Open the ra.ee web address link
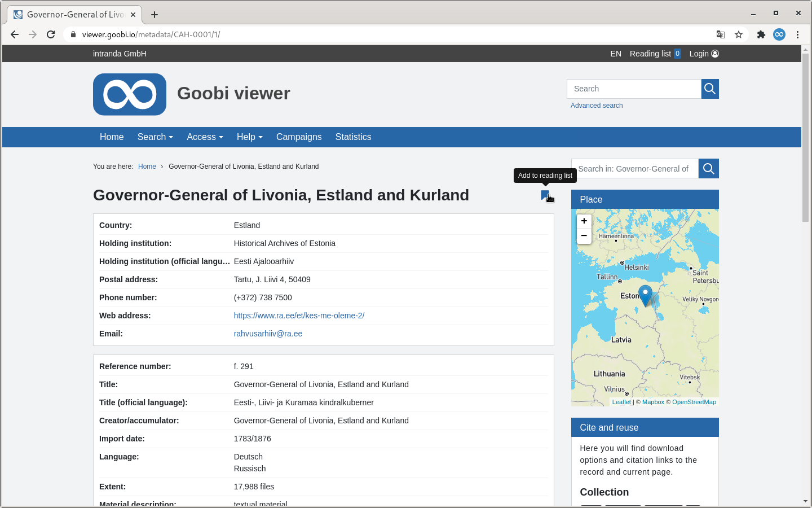812x508 pixels. [299, 316]
